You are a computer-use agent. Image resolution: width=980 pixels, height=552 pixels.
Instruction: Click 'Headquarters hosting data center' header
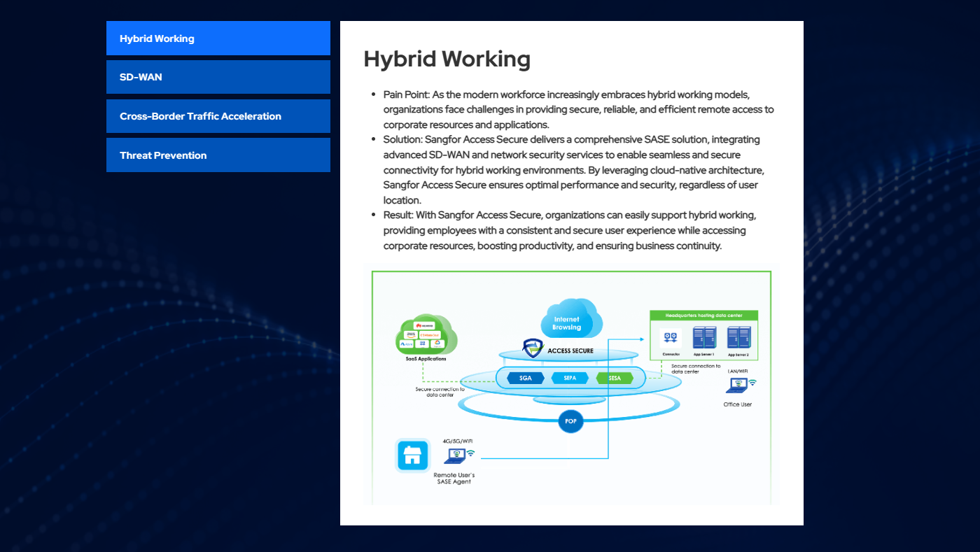(703, 316)
